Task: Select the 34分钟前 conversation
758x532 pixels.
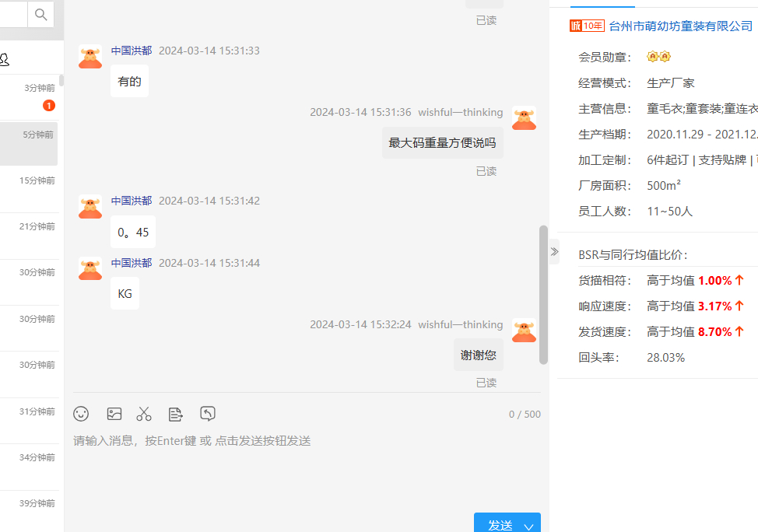Action: (x=29, y=467)
